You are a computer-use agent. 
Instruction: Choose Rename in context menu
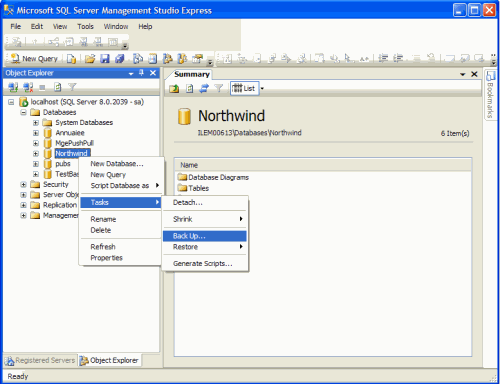pyautogui.click(x=121, y=219)
